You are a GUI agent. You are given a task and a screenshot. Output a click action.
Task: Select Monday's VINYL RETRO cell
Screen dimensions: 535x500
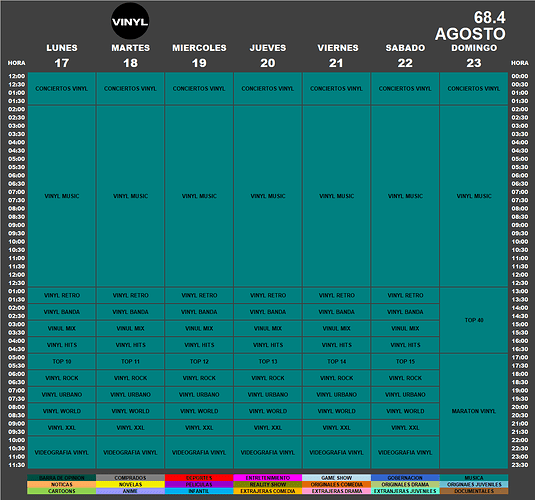click(62, 295)
